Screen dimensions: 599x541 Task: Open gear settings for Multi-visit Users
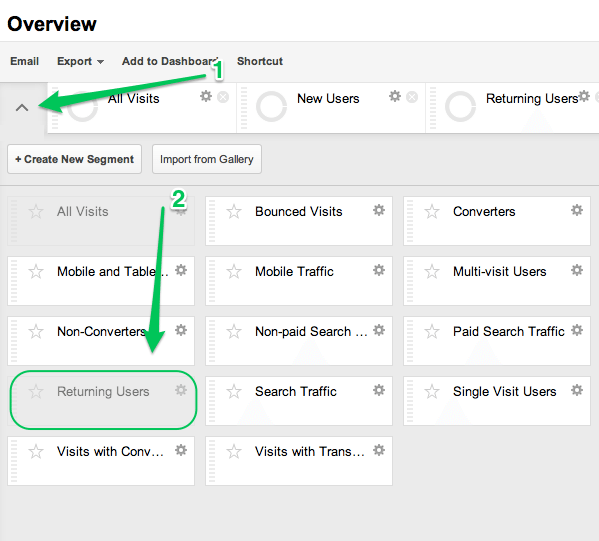click(576, 270)
